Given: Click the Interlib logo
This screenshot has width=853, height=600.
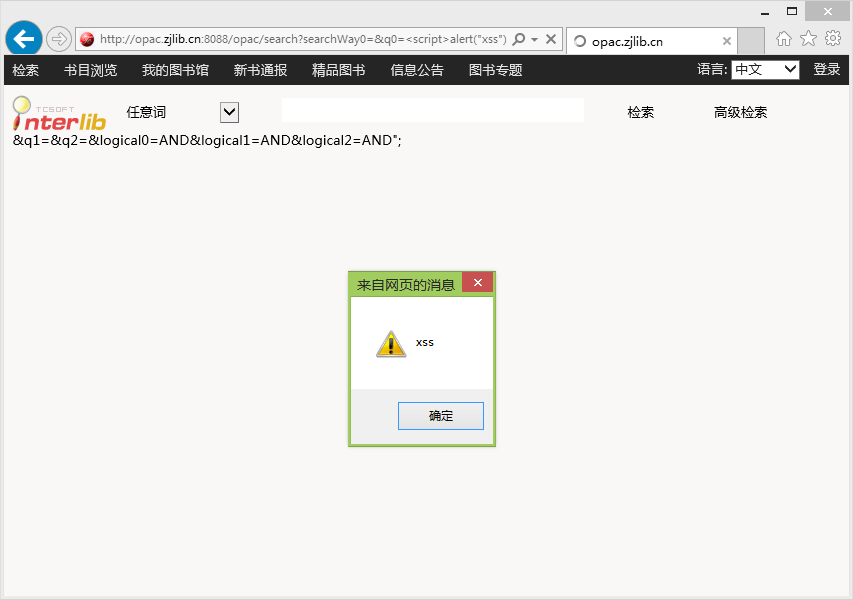Looking at the screenshot, I should [x=59, y=114].
